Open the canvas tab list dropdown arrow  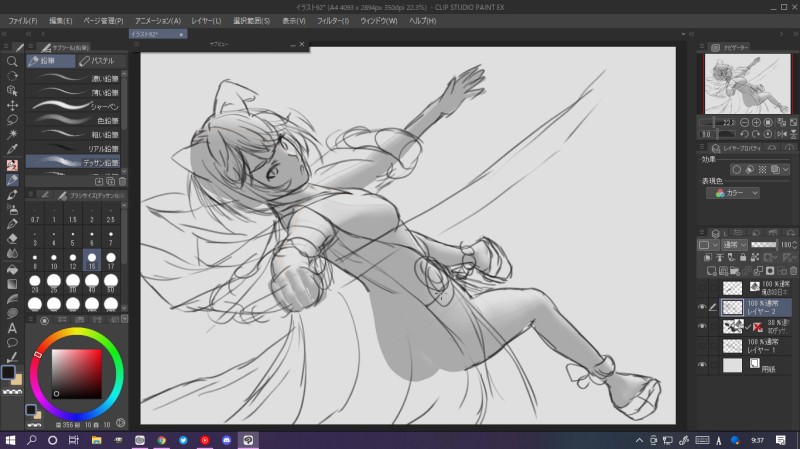(x=683, y=34)
